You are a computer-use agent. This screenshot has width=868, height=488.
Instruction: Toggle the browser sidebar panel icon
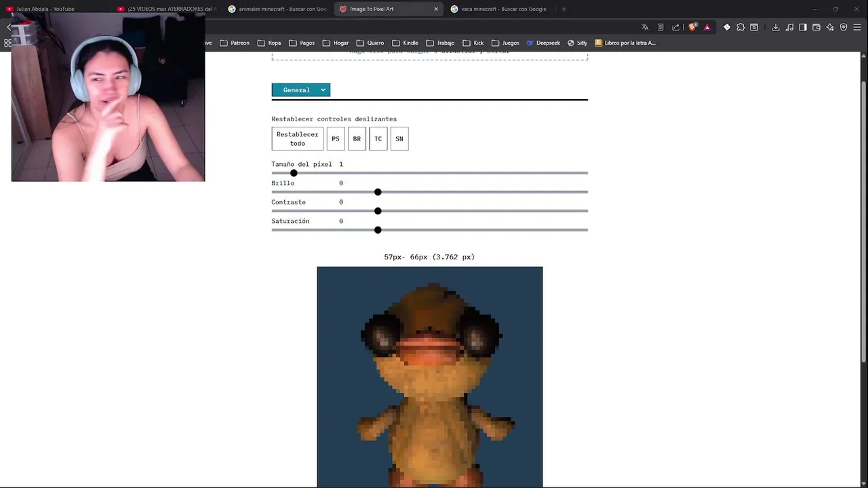click(x=803, y=27)
